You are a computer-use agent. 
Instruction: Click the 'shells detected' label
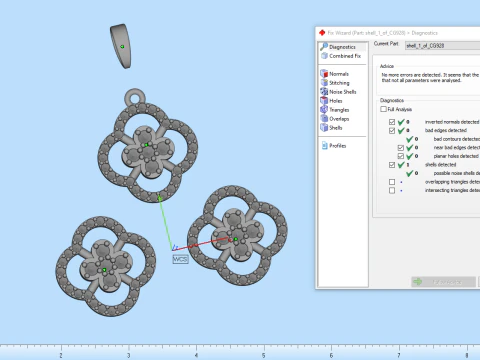(440, 165)
